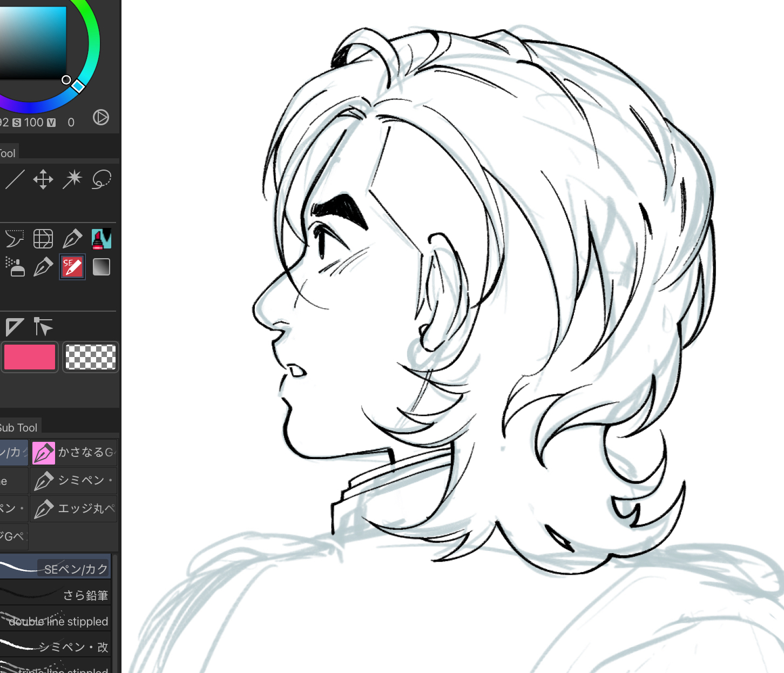Click the straight line figure tool

(15, 179)
